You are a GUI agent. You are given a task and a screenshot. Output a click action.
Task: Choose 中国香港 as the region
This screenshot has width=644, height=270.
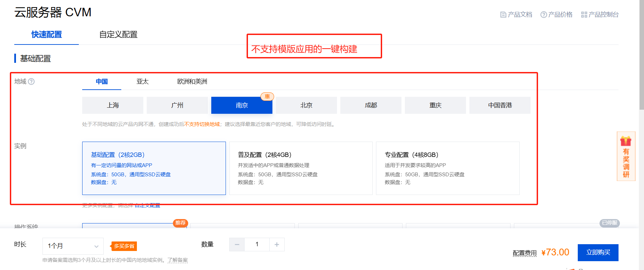500,105
